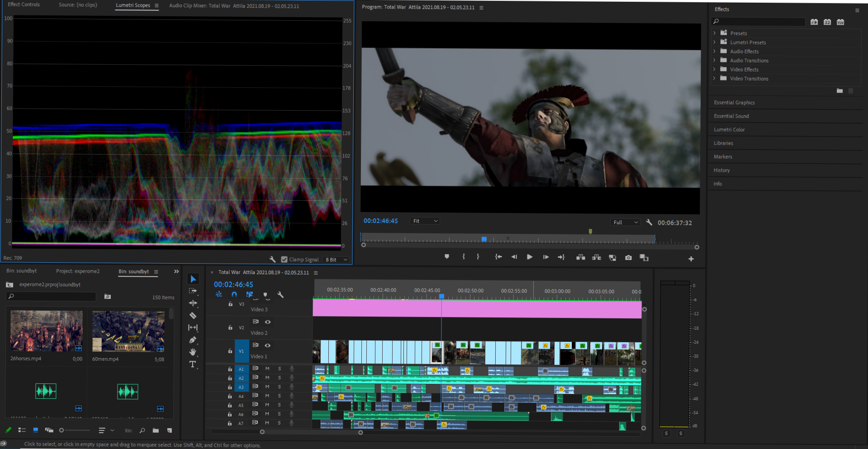
Task: Click the Add Marker icon in Program monitor
Action: (447, 257)
